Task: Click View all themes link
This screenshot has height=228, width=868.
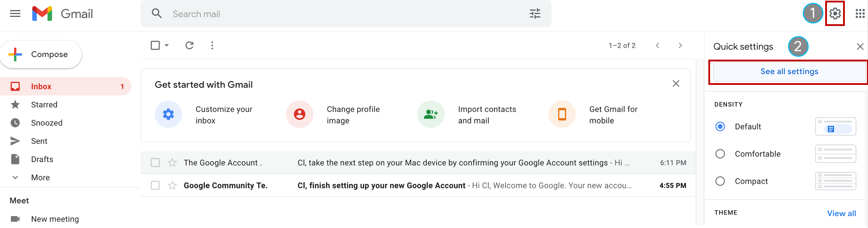Action: point(841,213)
